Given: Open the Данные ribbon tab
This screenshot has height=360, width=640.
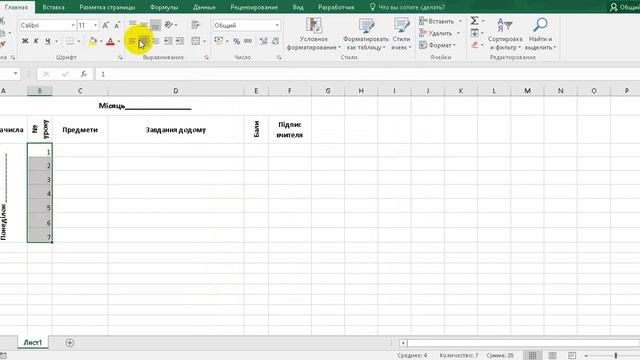Looking at the screenshot, I should pos(204,7).
